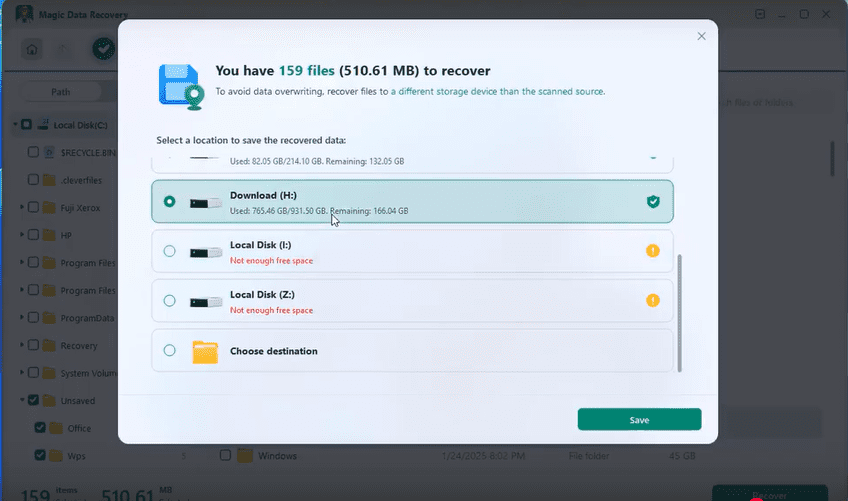This screenshot has height=501, width=848.
Task: Click the $RECYCLE.BIN icon in tree
Action: [49, 153]
